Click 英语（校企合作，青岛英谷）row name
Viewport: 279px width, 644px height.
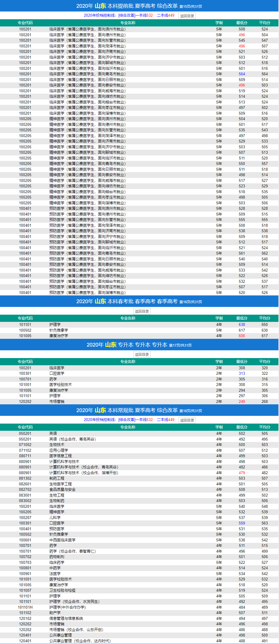[x=73, y=439]
